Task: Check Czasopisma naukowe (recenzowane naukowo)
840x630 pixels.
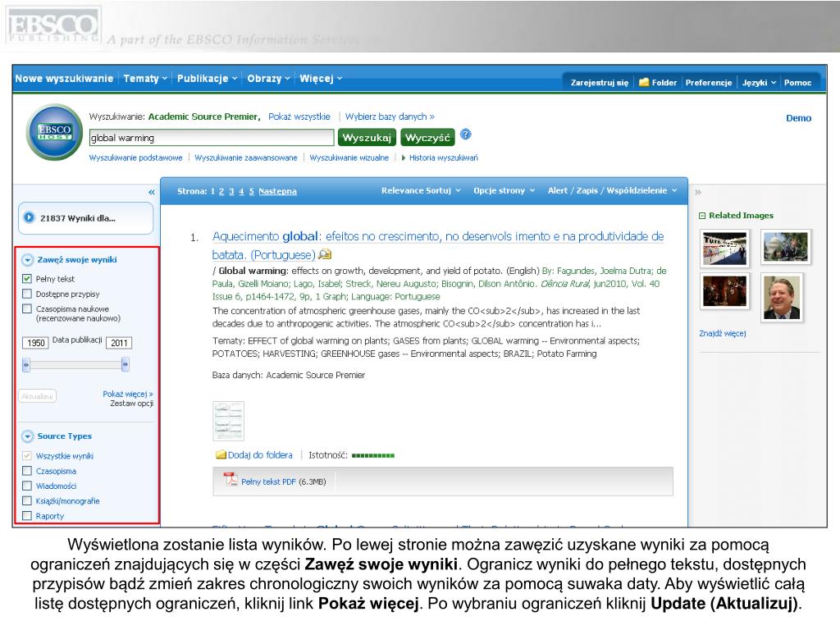Action: click(27, 308)
